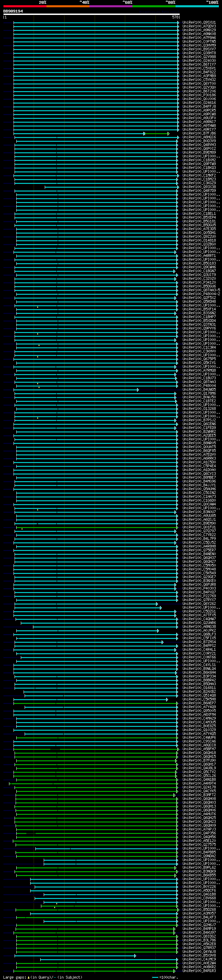The width and height of the screenshot is (222, 980).
Task: Open the UniRef100_B0D3V9 entry
Action: tap(199, 141)
